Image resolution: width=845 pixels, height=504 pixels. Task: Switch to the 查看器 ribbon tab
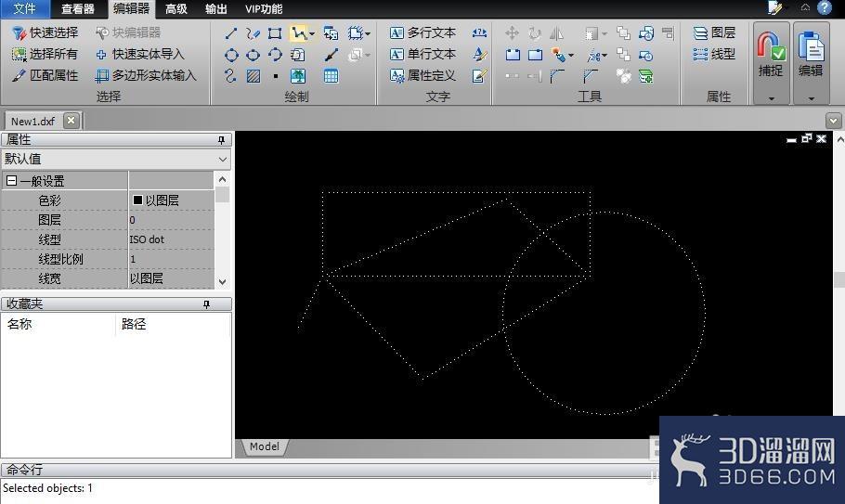(x=78, y=9)
